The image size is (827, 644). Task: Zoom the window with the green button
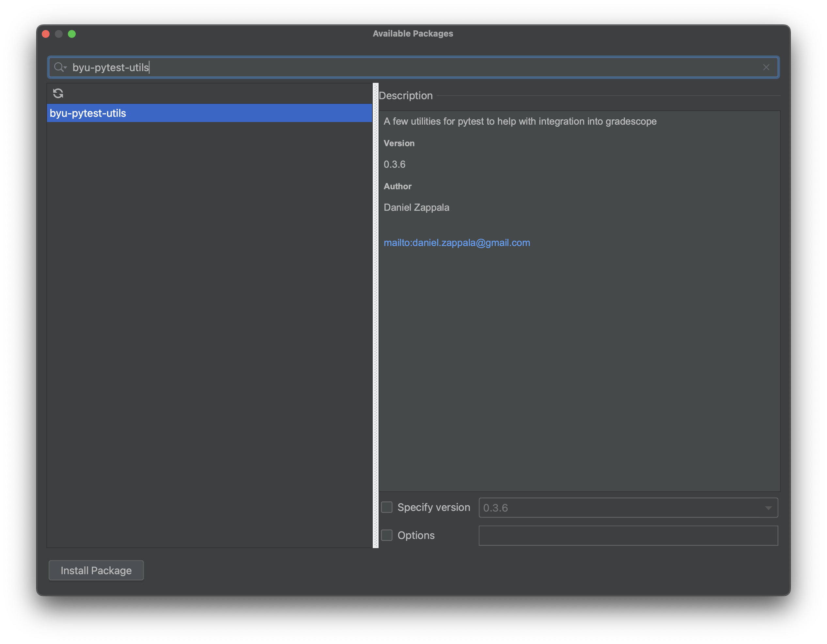pos(71,34)
